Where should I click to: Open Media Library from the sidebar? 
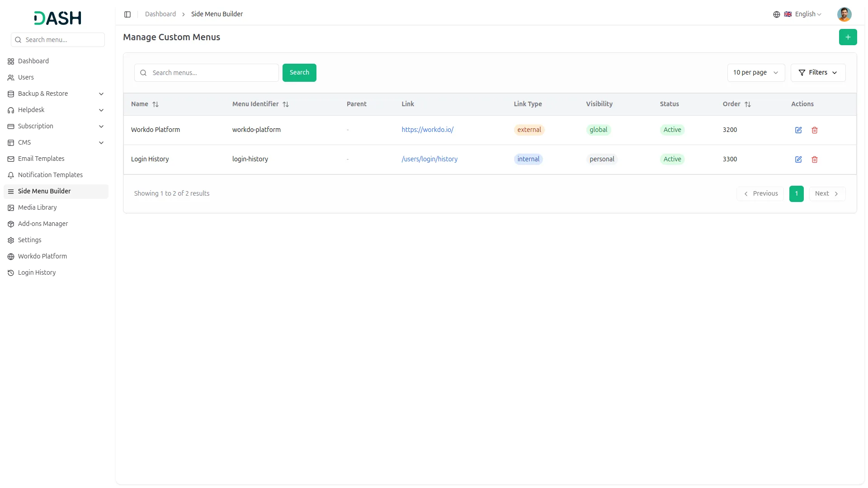(38, 207)
